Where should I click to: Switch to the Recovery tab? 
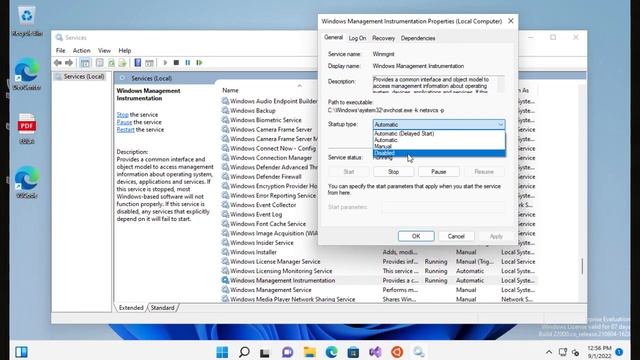pos(383,38)
